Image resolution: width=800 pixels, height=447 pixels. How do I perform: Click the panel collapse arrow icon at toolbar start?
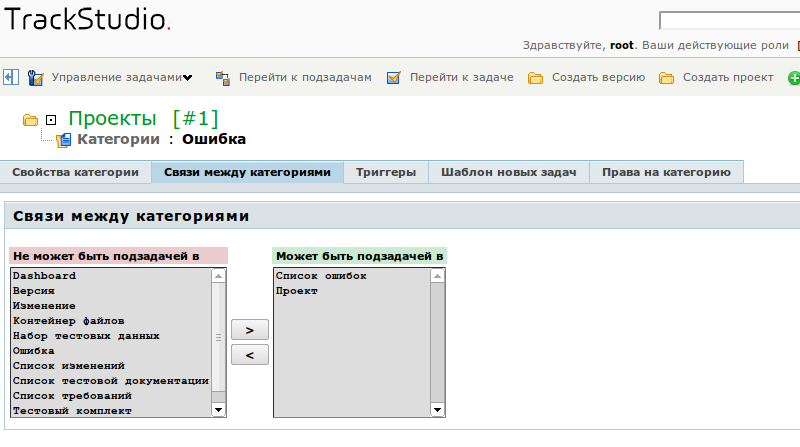coord(10,77)
